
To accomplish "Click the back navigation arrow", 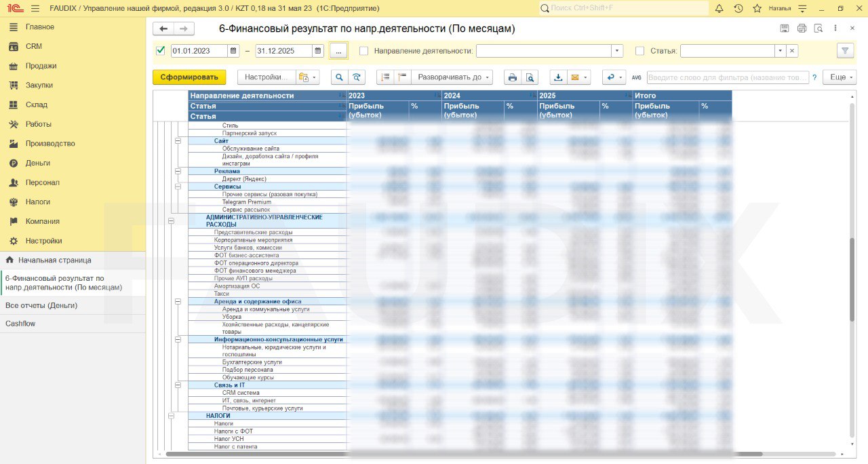I will 163,28.
